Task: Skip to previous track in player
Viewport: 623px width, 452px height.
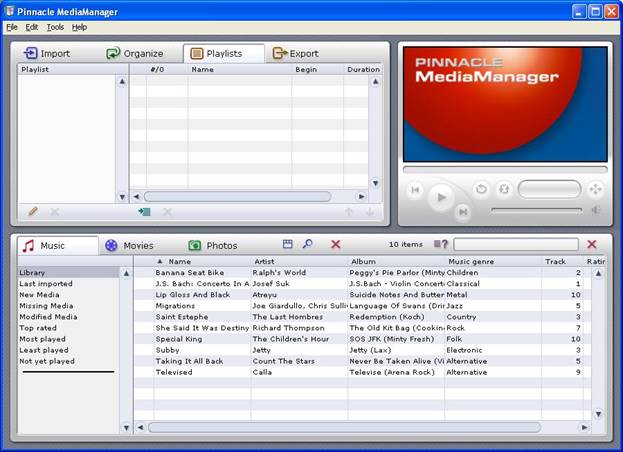Action: [x=415, y=189]
